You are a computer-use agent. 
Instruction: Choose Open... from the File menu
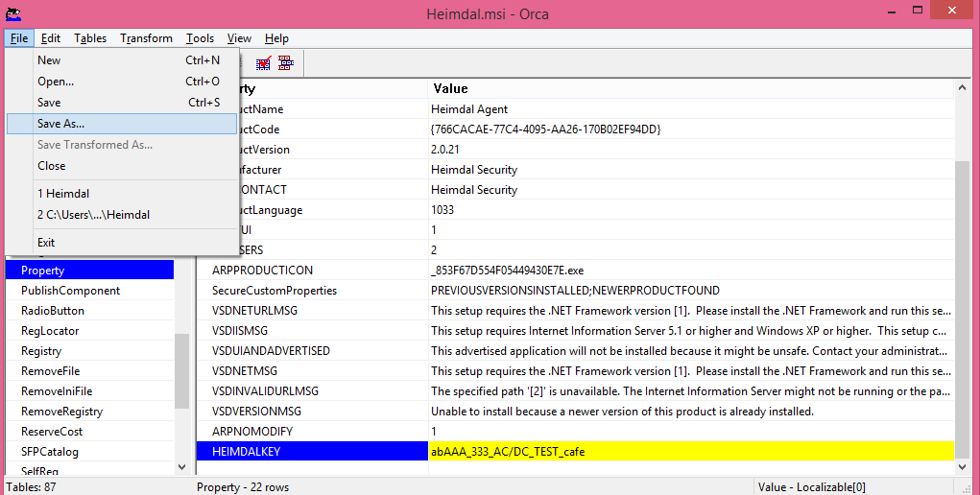[x=122, y=82]
